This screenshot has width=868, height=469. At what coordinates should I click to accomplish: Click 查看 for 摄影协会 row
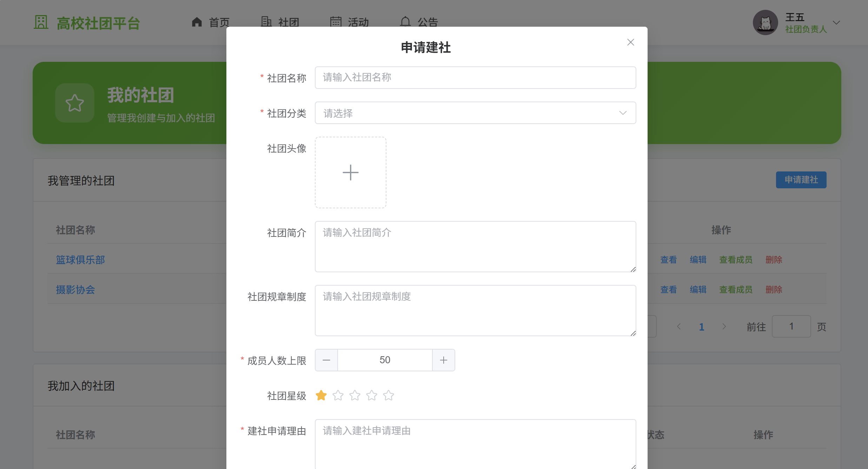click(668, 289)
